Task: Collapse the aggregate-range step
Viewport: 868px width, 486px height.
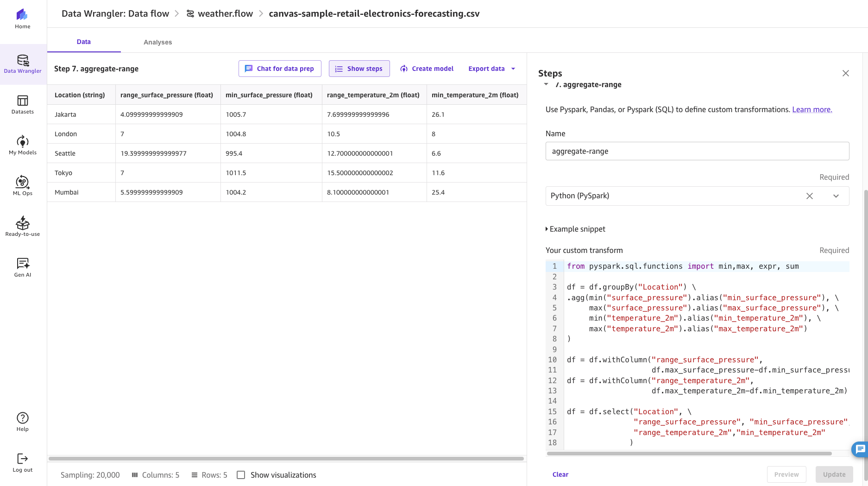Action: click(546, 84)
